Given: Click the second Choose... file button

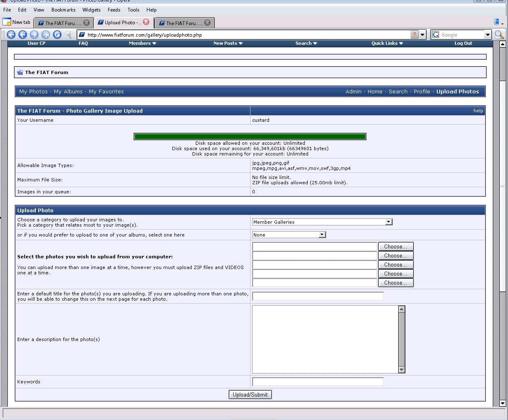Looking at the screenshot, I should pyautogui.click(x=396, y=255).
